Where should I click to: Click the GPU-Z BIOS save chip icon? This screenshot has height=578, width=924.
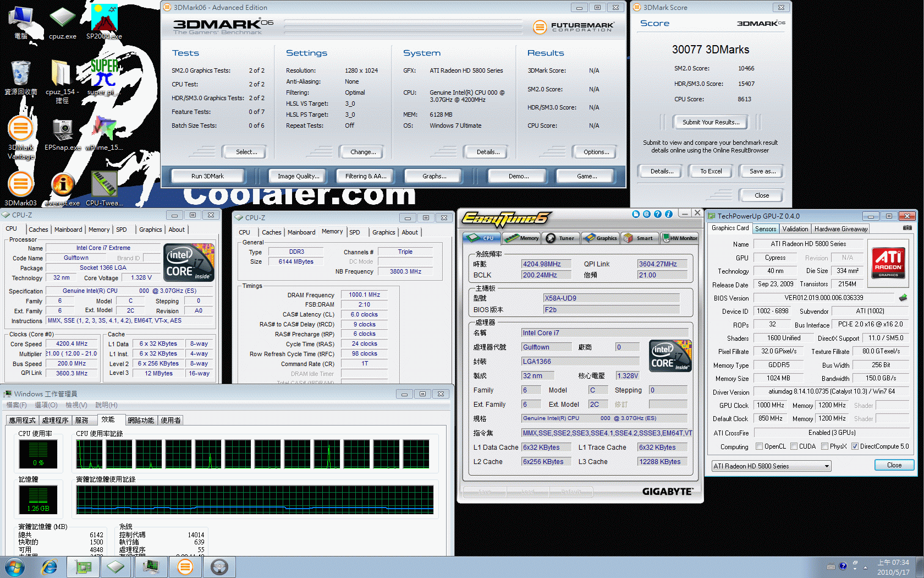[x=903, y=298]
